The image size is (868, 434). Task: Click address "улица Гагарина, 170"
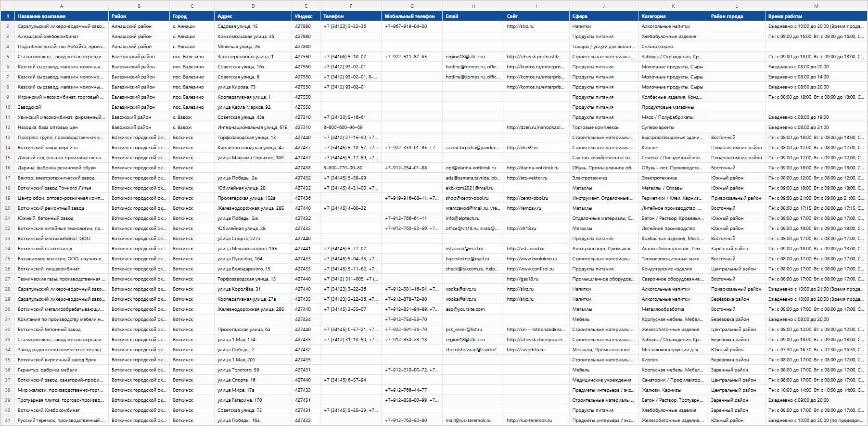[253, 400]
